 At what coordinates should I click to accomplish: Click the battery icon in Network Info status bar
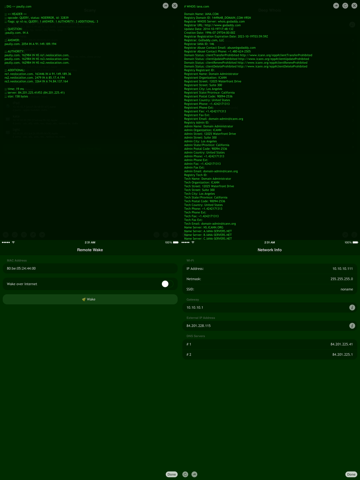355,242
